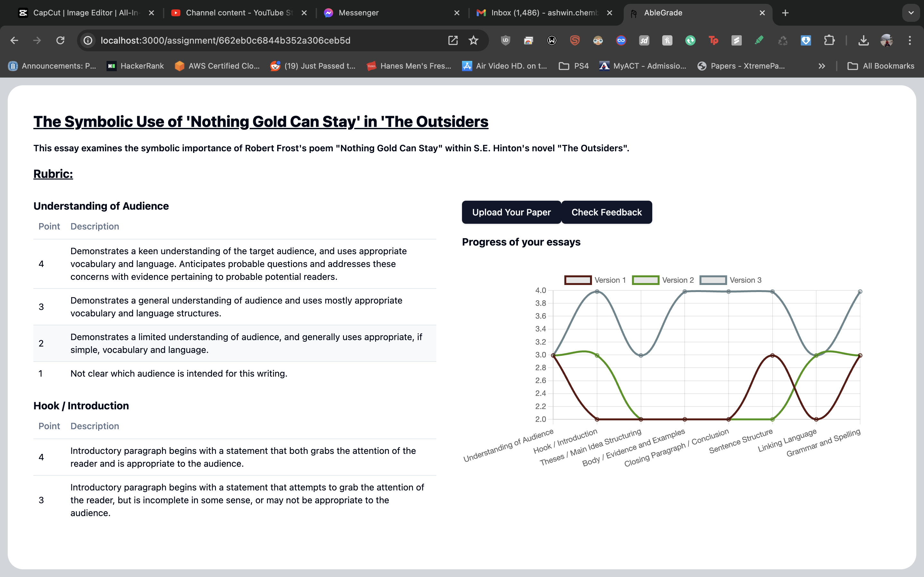
Task: Click the open-in-app icon in address bar
Action: click(453, 40)
